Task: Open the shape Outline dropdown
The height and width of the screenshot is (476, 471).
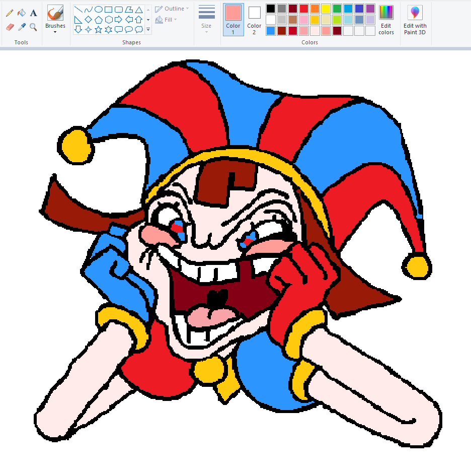Action: tap(172, 9)
